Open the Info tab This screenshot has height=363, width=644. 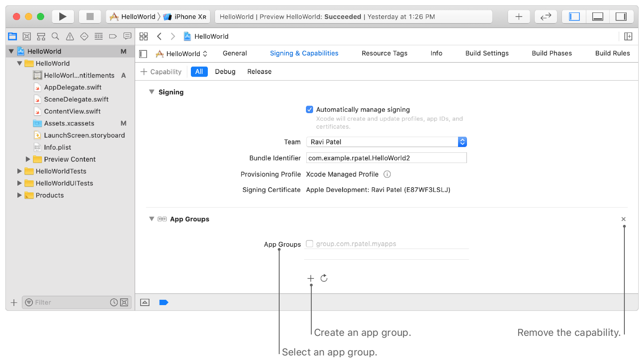point(436,53)
